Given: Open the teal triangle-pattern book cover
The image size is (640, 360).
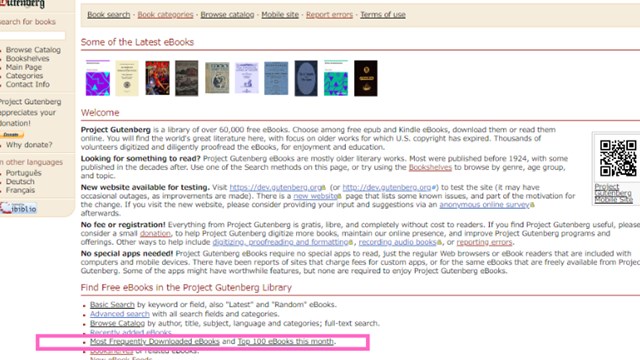Looking at the screenshot, I should (336, 78).
